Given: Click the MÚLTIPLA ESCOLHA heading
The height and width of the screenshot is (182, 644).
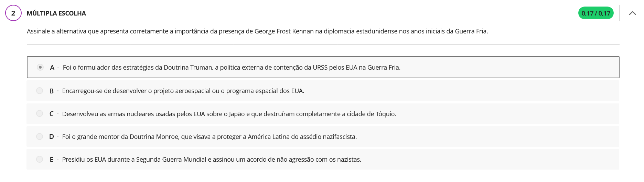Looking at the screenshot, I should coord(56,13).
